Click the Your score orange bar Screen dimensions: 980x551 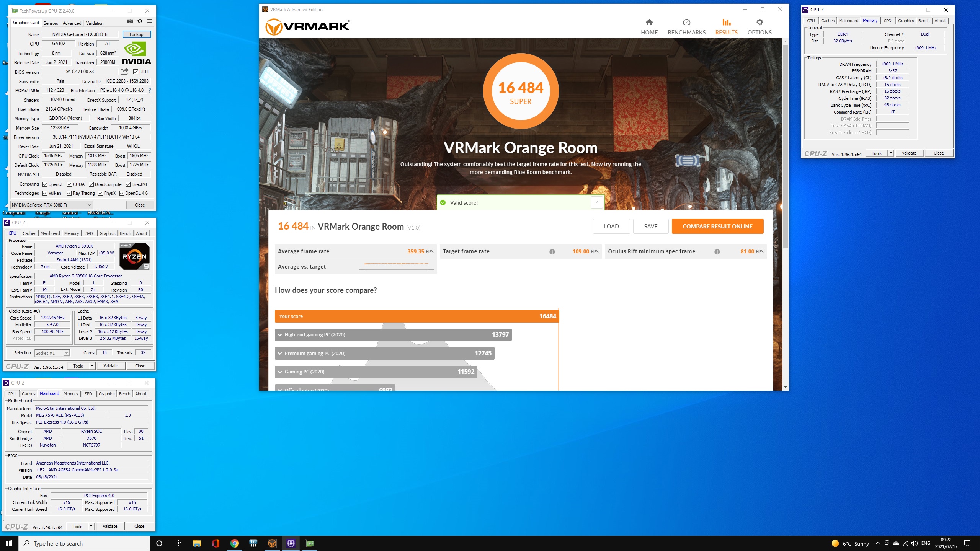tap(416, 316)
